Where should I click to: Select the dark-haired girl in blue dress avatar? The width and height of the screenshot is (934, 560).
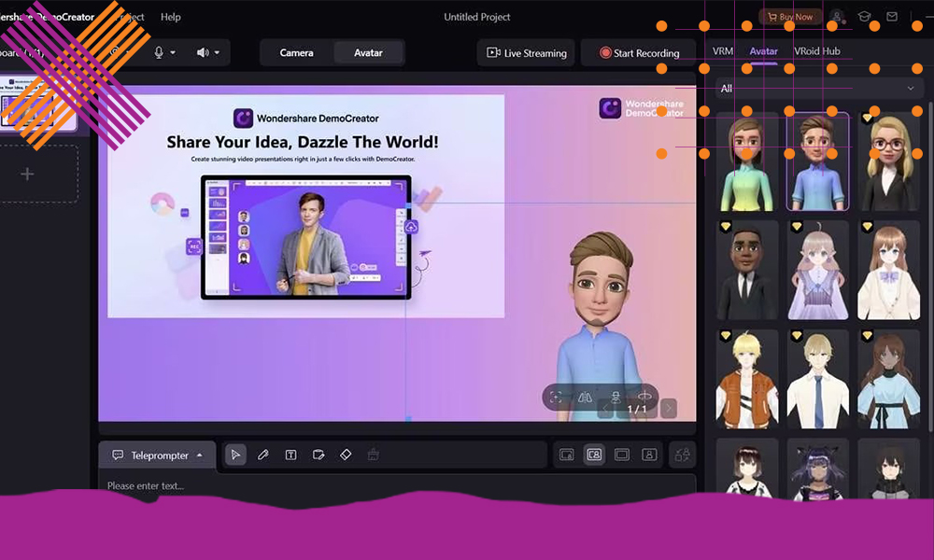pos(888,380)
